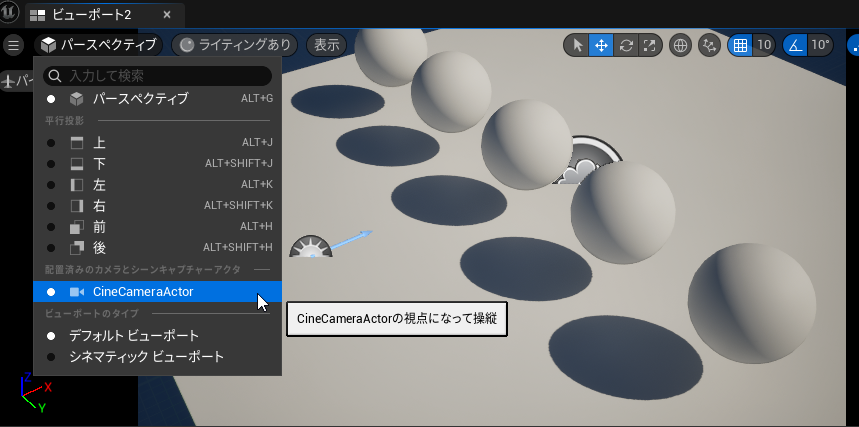Open the 表示 show flags menu
The image size is (859, 427).
(327, 45)
